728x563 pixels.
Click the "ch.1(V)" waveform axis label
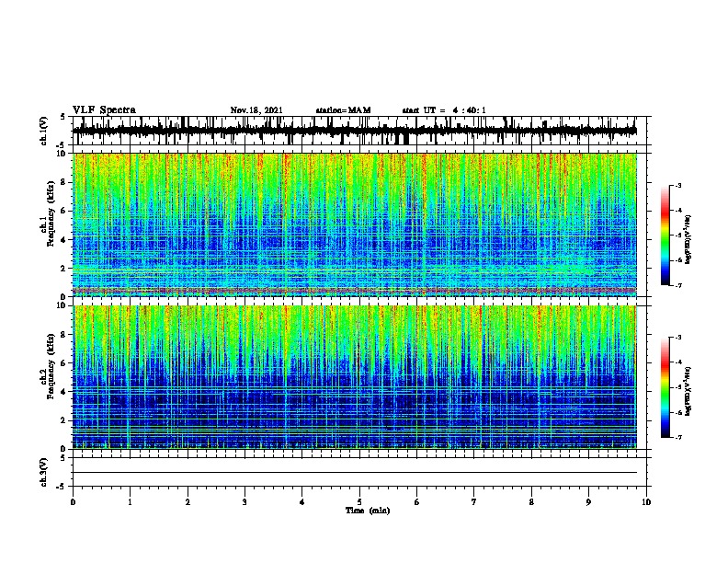pos(44,131)
